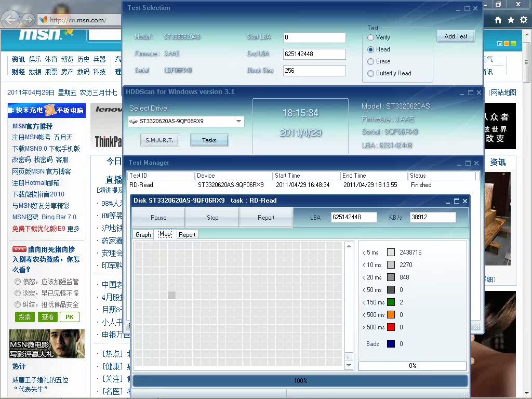Screen dimensions: 532x399
Task: Click the browser back arrow button
Action: 11,20
